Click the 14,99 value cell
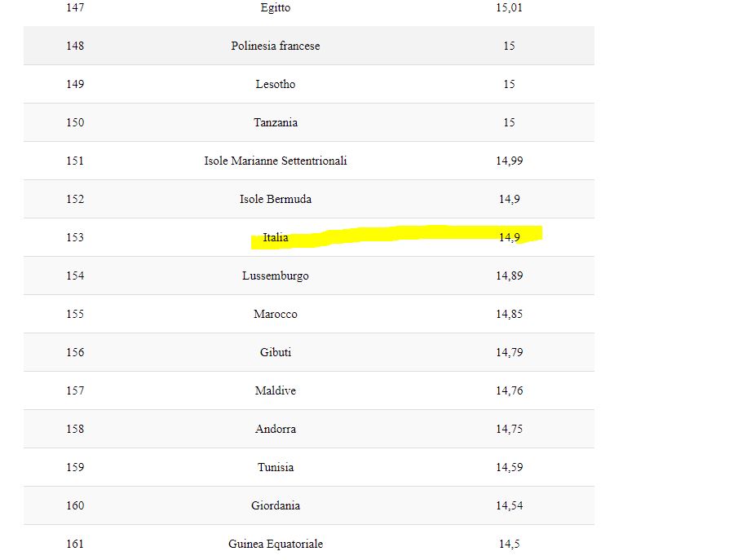 509,161
